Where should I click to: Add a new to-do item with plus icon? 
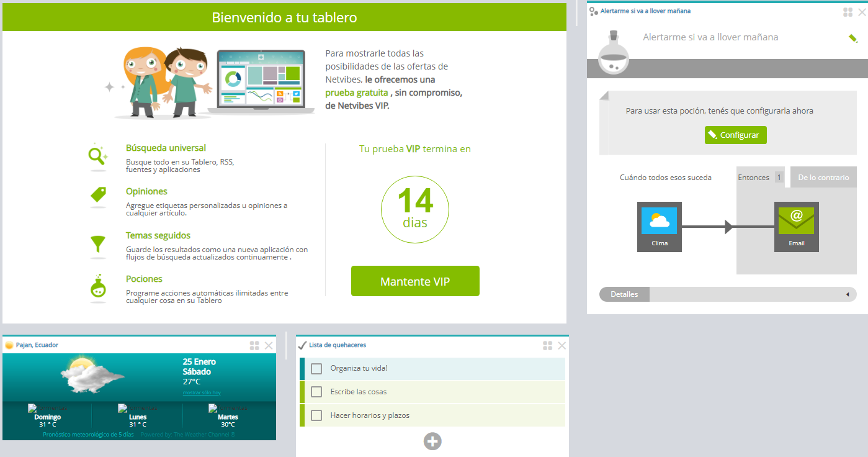[x=432, y=441]
